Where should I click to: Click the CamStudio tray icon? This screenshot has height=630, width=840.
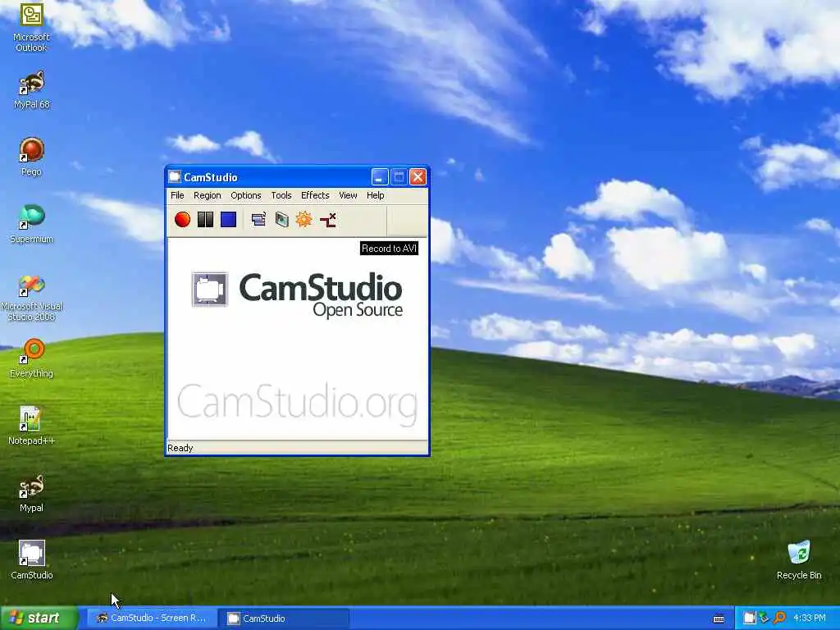click(749, 619)
